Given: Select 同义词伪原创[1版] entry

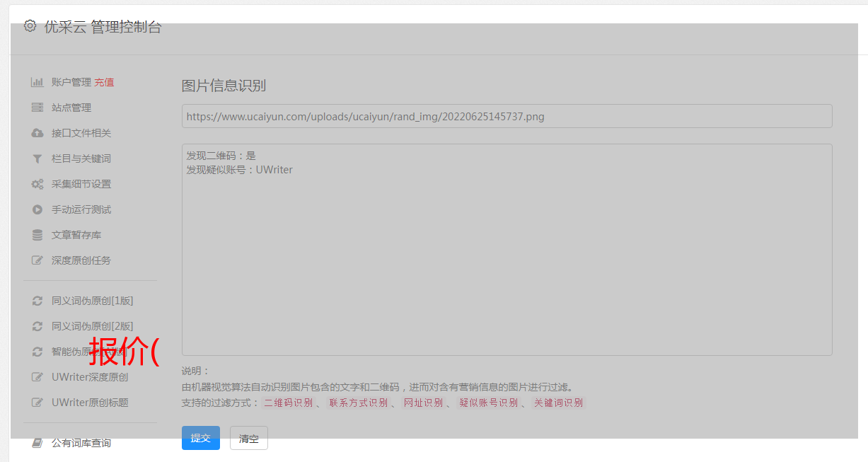Looking at the screenshot, I should click(x=92, y=301).
